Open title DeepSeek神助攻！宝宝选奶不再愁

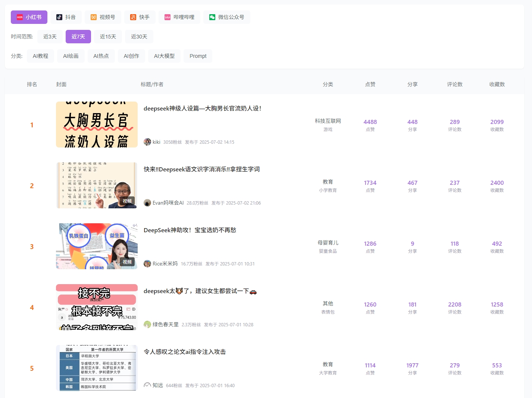point(190,230)
